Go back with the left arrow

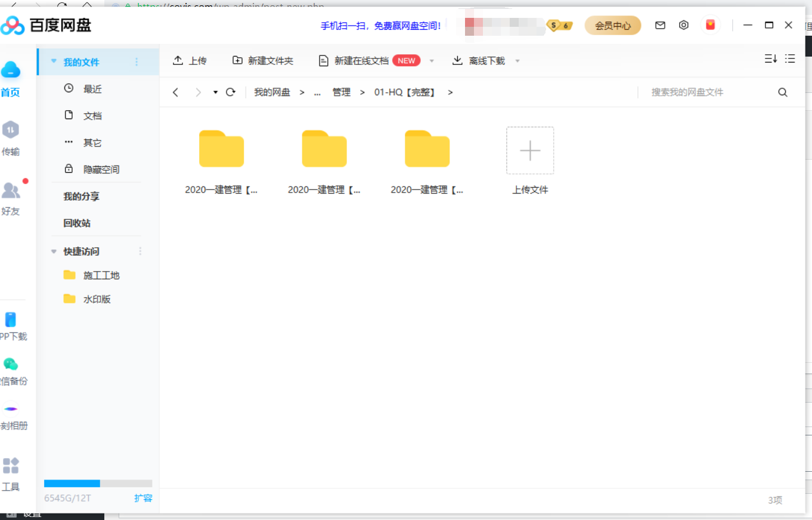pyautogui.click(x=175, y=92)
